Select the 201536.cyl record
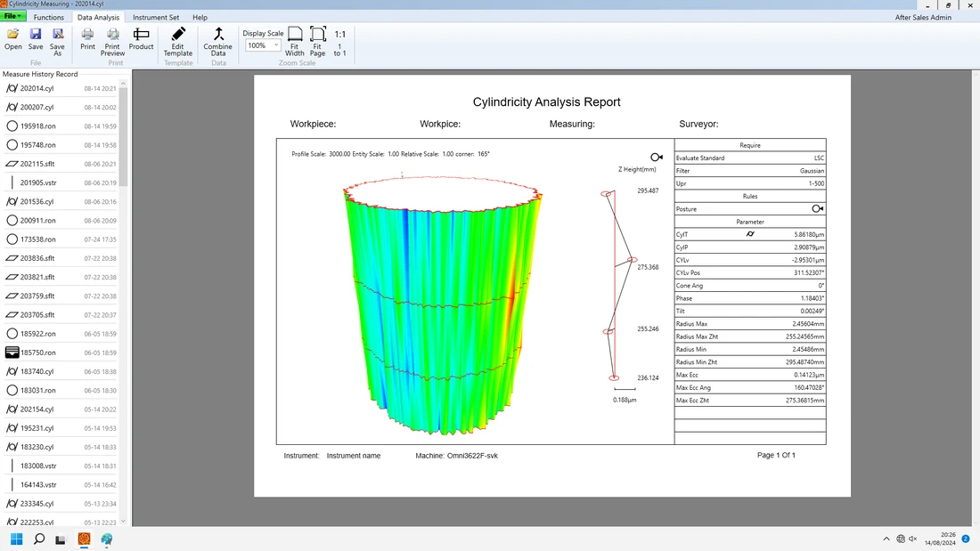 pyautogui.click(x=61, y=202)
